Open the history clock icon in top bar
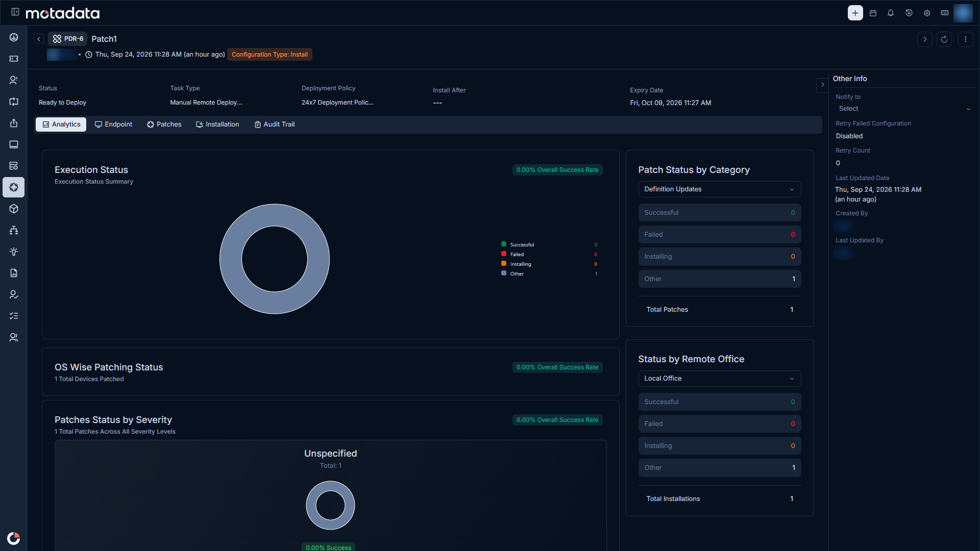The height and width of the screenshot is (551, 980). pyautogui.click(x=909, y=13)
